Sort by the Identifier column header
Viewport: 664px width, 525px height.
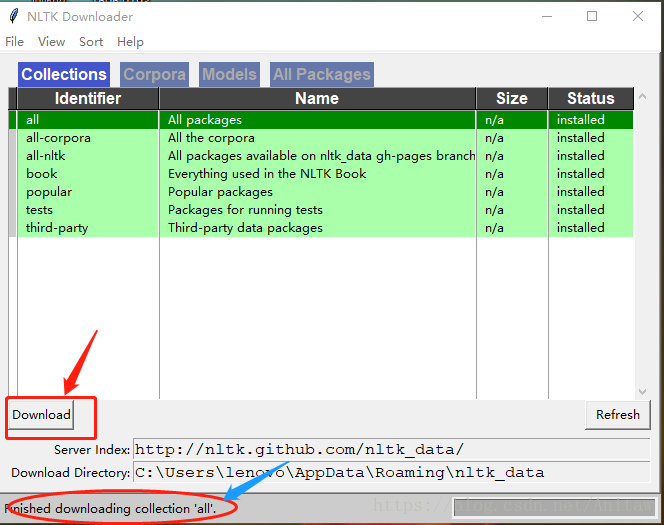pos(88,99)
